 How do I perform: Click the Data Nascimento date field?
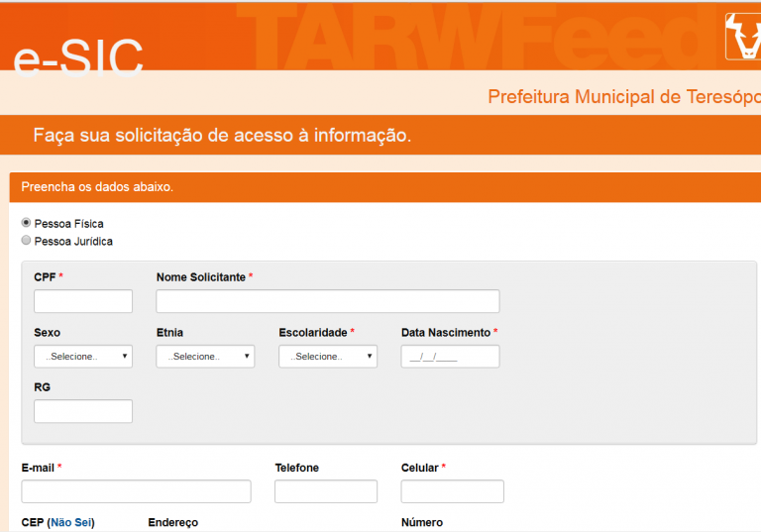[x=450, y=356]
